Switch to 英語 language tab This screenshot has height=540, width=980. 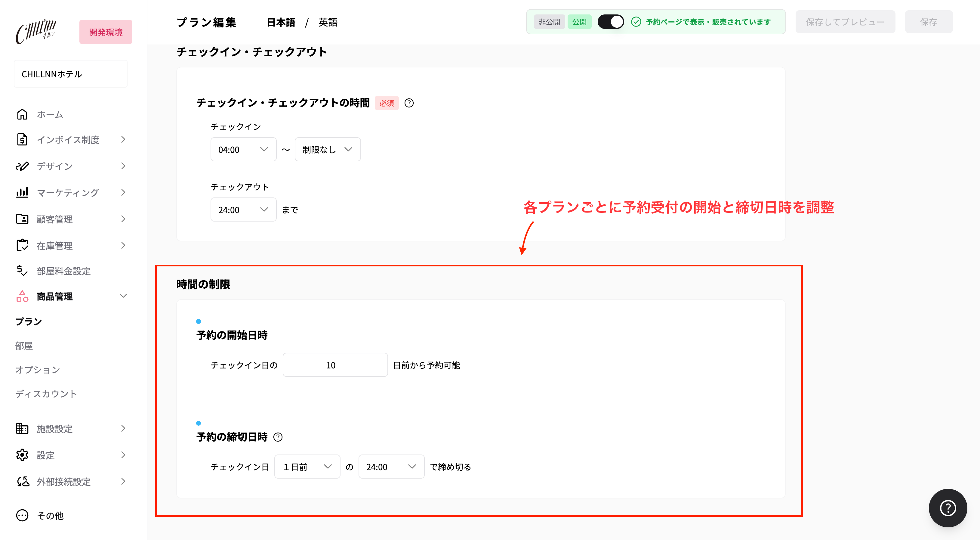pos(328,22)
